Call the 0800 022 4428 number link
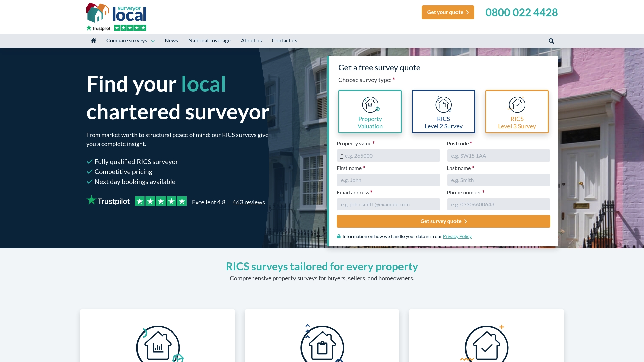This screenshot has height=362, width=644. tap(522, 12)
